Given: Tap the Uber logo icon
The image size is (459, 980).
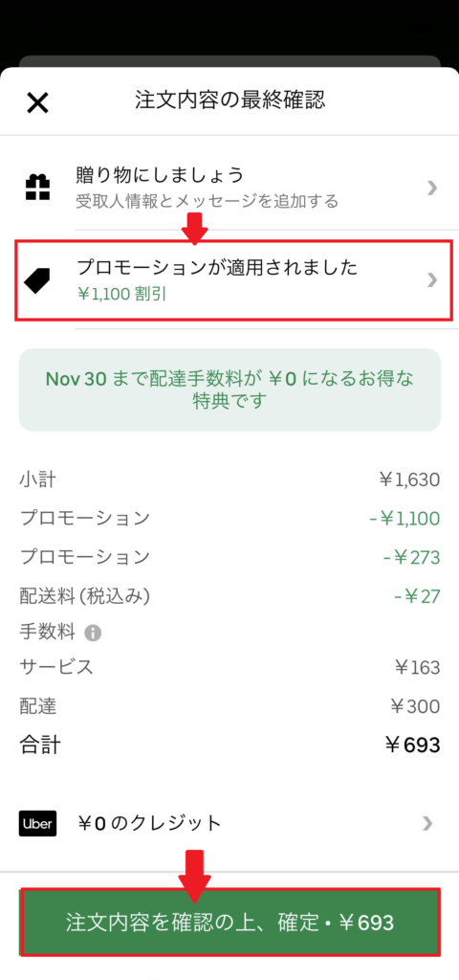Looking at the screenshot, I should click(37, 823).
